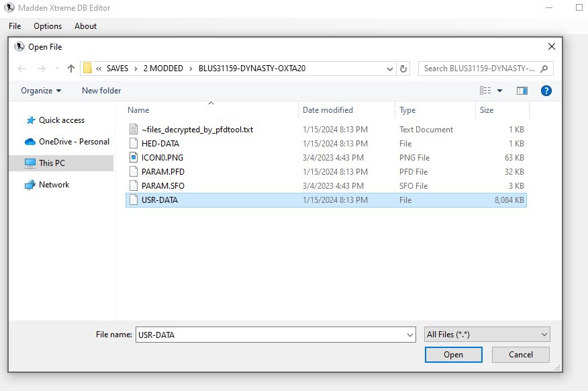The height and width of the screenshot is (391, 588).
Task: Open the Options menu
Action: [48, 26]
